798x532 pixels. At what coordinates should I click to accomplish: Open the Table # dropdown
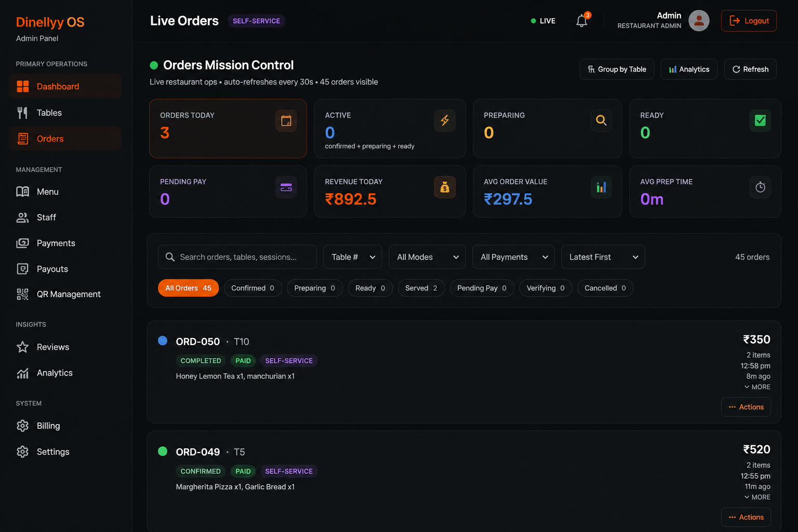click(x=353, y=257)
